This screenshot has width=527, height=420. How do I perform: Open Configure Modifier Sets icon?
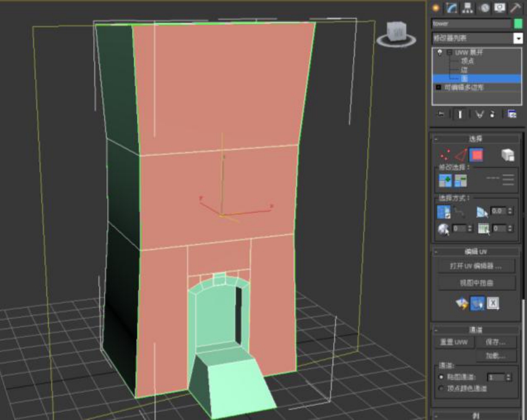[x=512, y=114]
